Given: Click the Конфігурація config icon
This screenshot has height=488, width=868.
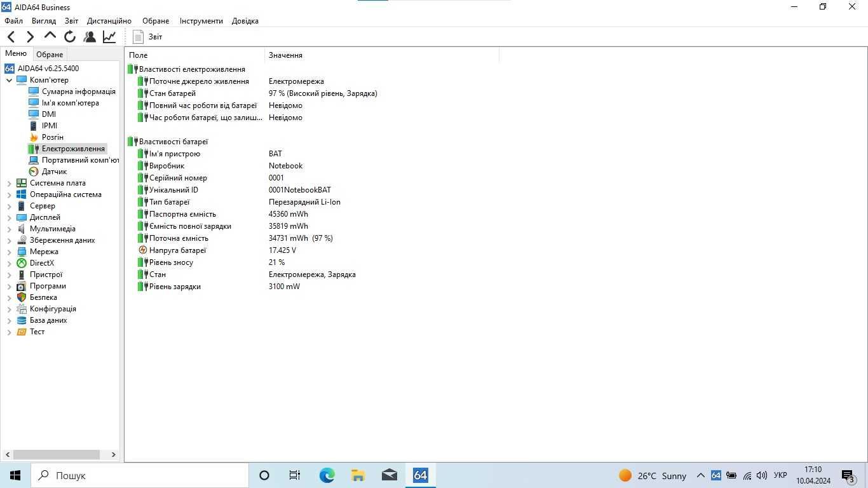Looking at the screenshot, I should (22, 309).
